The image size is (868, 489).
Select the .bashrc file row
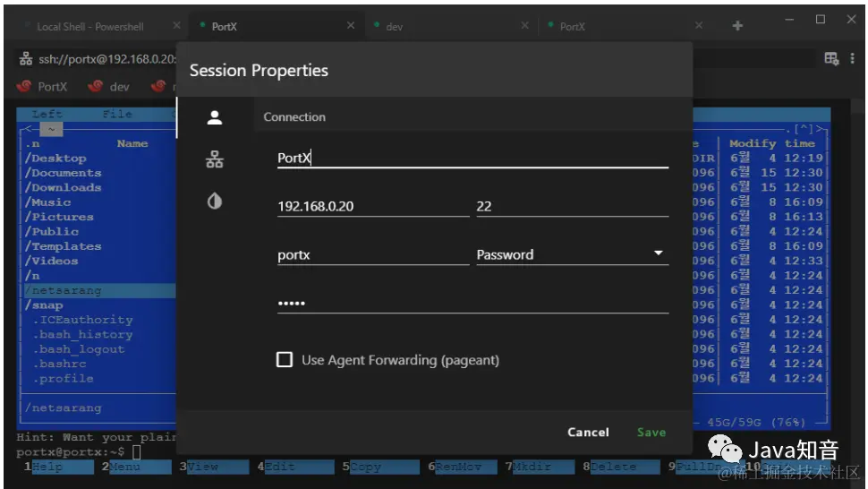tap(99, 364)
